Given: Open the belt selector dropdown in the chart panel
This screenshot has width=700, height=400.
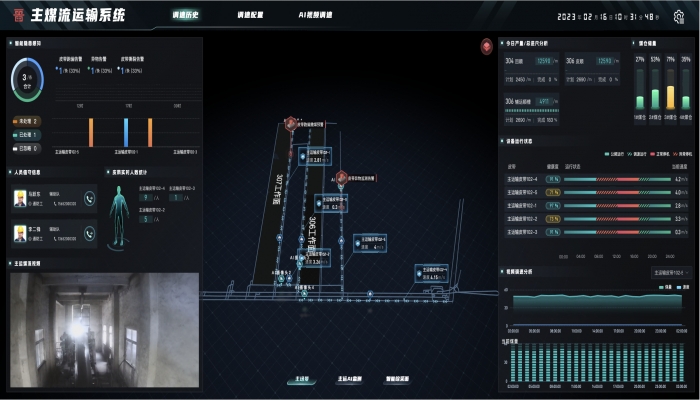Looking at the screenshot, I should click(668, 272).
